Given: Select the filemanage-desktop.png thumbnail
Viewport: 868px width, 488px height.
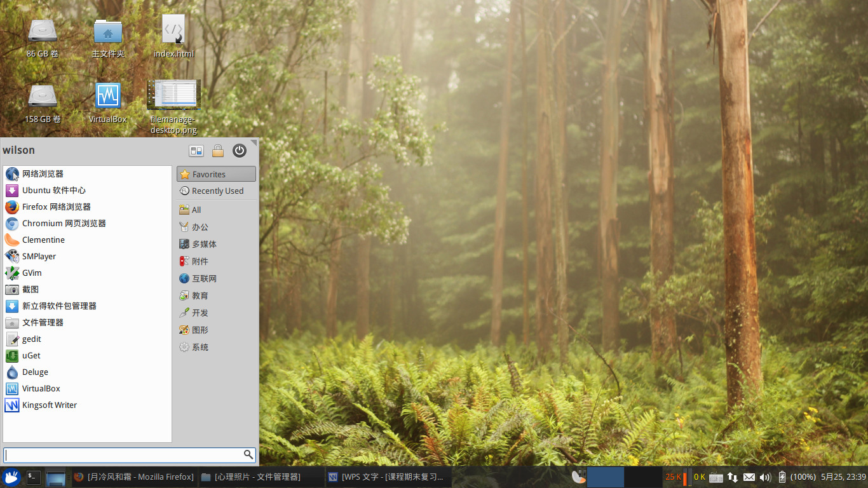Looking at the screenshot, I should 173,107.
